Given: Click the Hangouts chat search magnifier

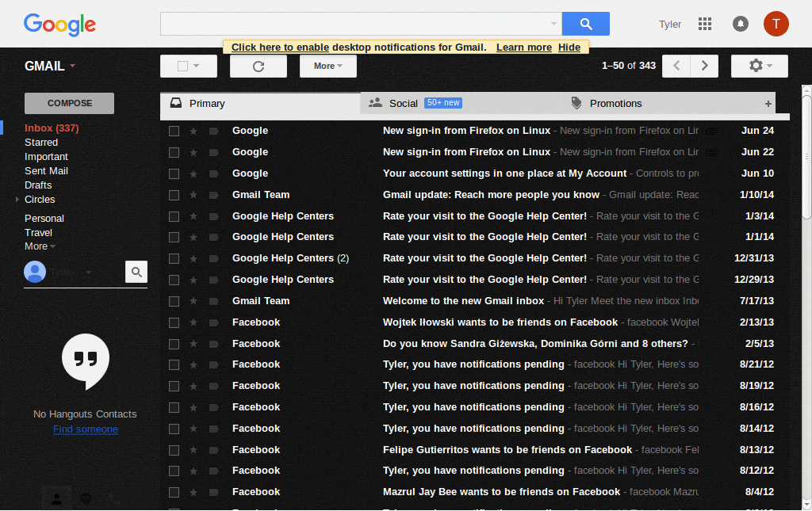Looking at the screenshot, I should (136, 272).
